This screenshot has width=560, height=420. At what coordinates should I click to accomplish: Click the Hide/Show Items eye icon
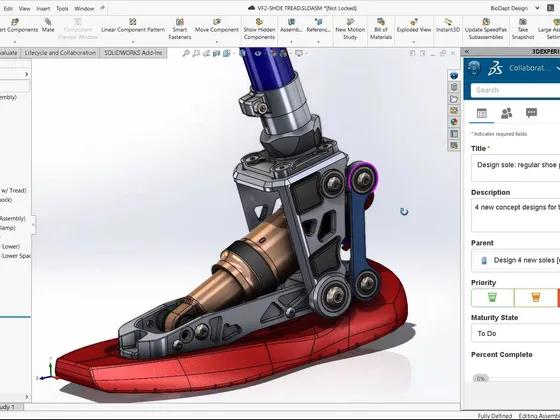[258, 54]
